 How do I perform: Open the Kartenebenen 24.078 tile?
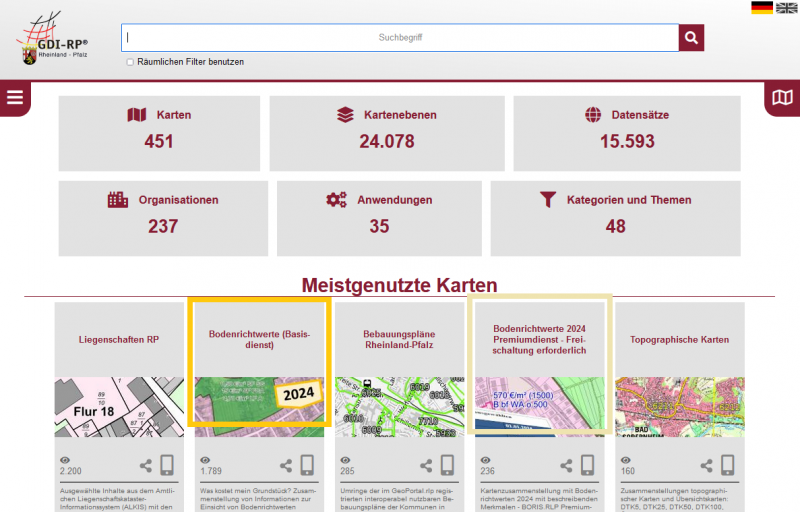point(387,133)
